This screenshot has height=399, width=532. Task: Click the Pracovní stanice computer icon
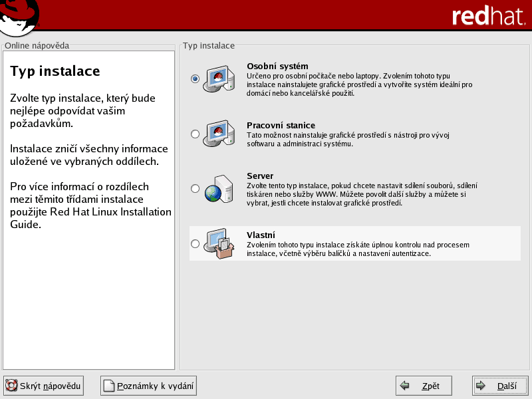(x=219, y=134)
